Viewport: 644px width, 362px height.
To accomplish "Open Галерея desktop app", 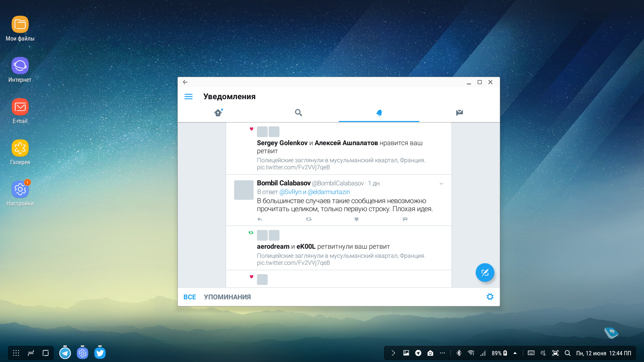I will [20, 152].
